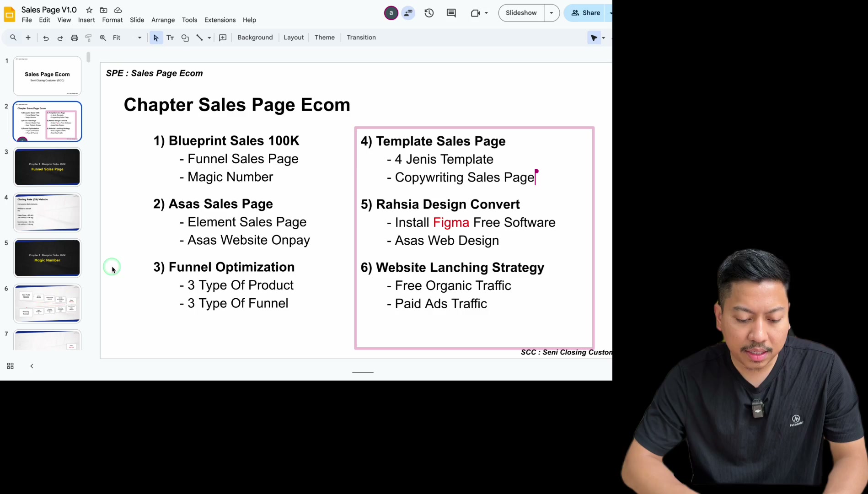Click the user avatar 'a'
The image size is (868, 494).
click(391, 13)
